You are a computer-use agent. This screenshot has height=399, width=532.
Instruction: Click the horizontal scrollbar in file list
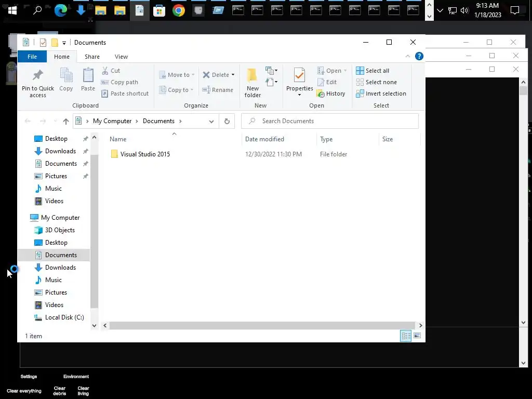pyautogui.click(x=262, y=325)
